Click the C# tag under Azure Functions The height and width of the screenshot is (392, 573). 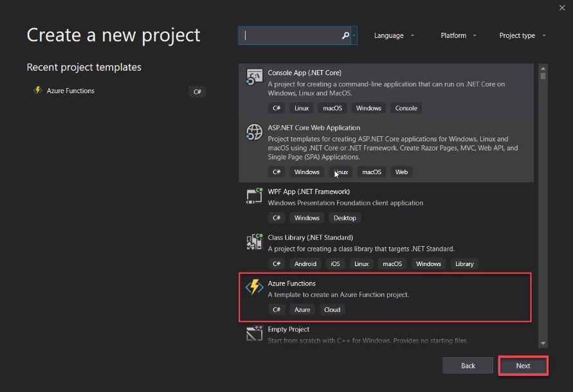(x=277, y=310)
